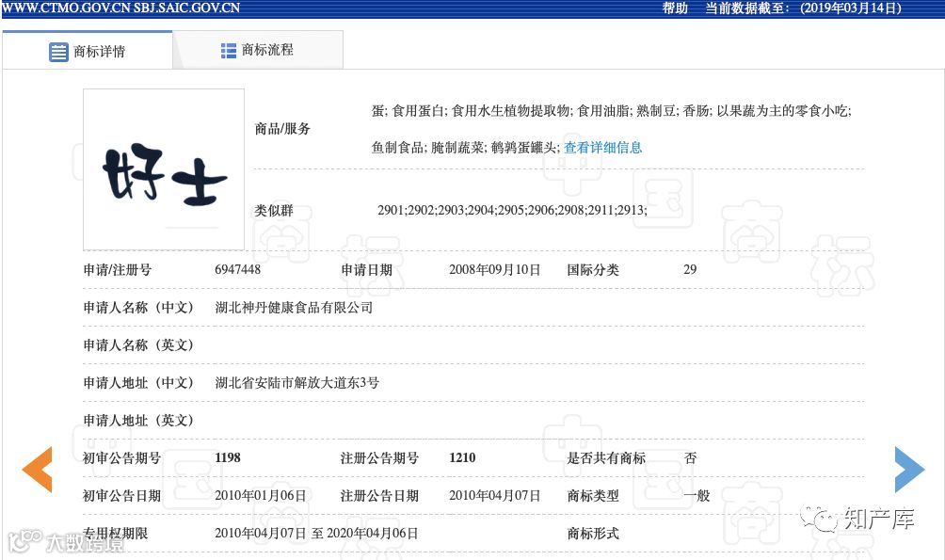Click the 申请人名称（英文） label
The width and height of the screenshot is (945, 560).
138,344
